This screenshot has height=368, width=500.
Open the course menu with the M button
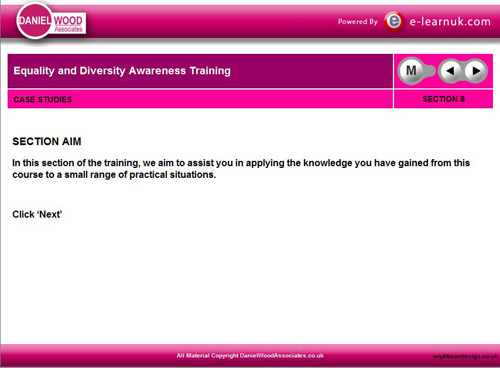pos(411,71)
